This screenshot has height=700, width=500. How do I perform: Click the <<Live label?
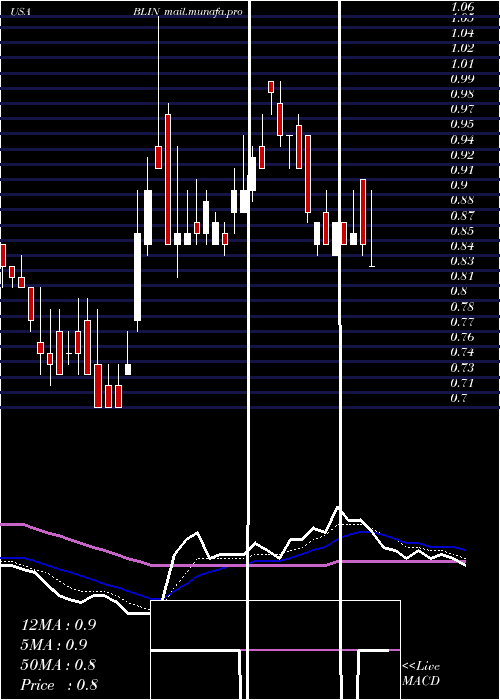pyautogui.click(x=421, y=667)
